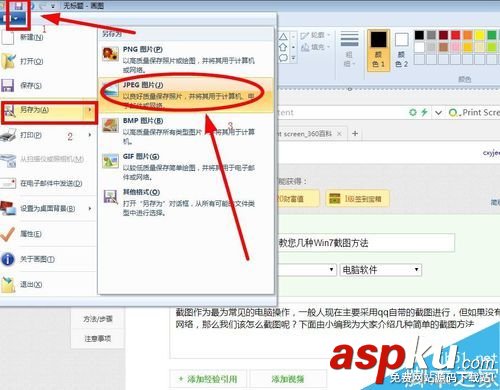Choose 新建(N) to create new image
Viewport: 500px width, 390px height.
click(x=47, y=37)
